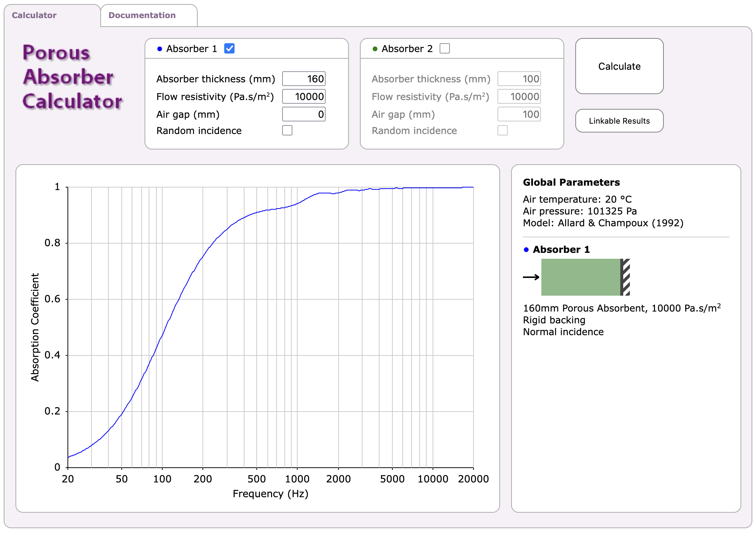Click Absorber 1 thickness input field
Screen dimensions: 756x533
(x=304, y=79)
